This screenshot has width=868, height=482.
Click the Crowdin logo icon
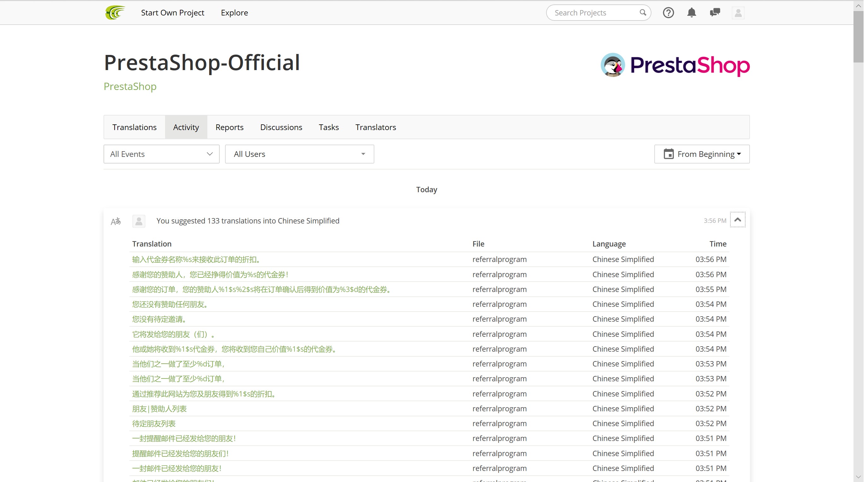(115, 13)
